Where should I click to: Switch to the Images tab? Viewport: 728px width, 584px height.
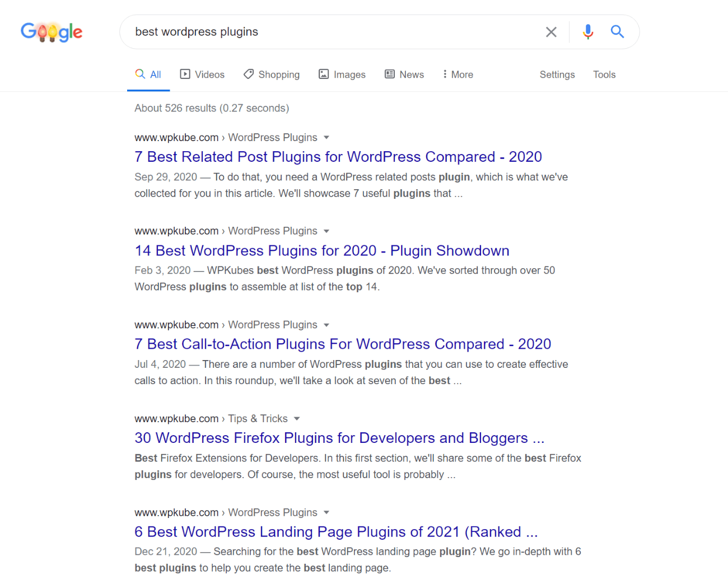click(342, 74)
